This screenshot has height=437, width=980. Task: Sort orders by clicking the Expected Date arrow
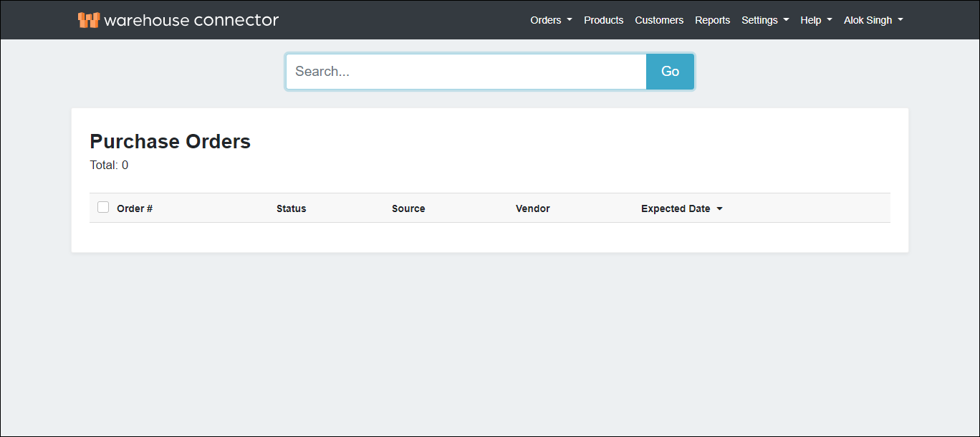(x=720, y=208)
